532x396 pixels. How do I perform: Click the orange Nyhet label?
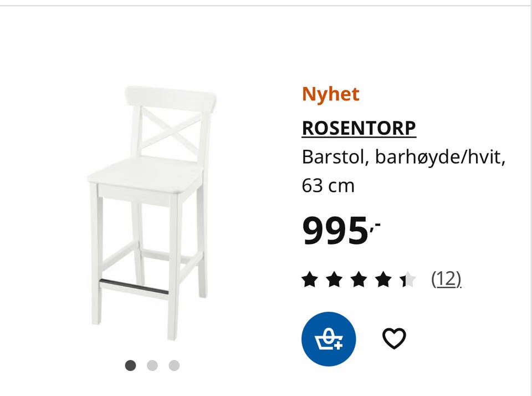330,94
